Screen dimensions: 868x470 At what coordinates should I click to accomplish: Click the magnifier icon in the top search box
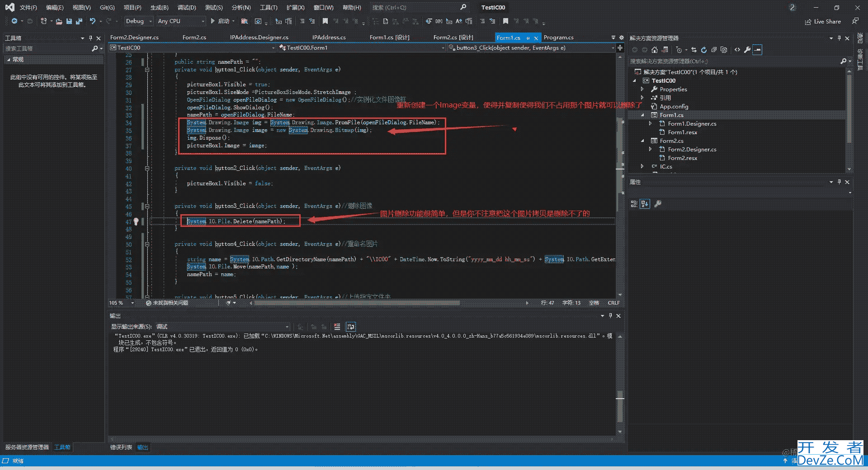point(463,7)
